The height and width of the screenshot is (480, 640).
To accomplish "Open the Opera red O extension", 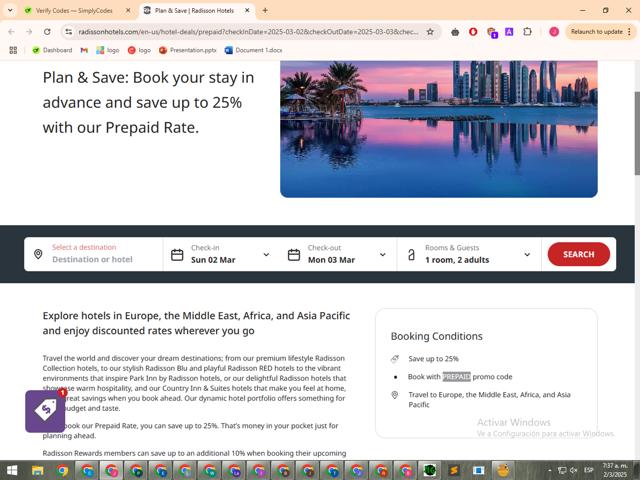I will 473,31.
